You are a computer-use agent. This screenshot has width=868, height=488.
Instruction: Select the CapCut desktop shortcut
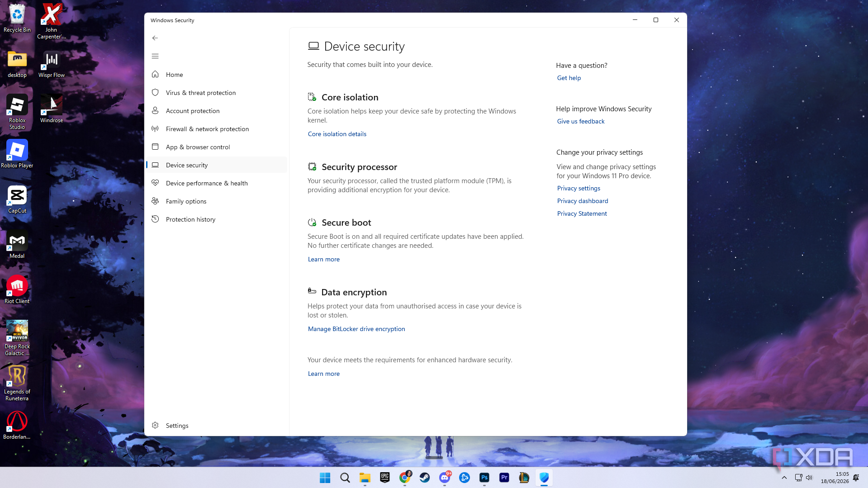click(17, 199)
